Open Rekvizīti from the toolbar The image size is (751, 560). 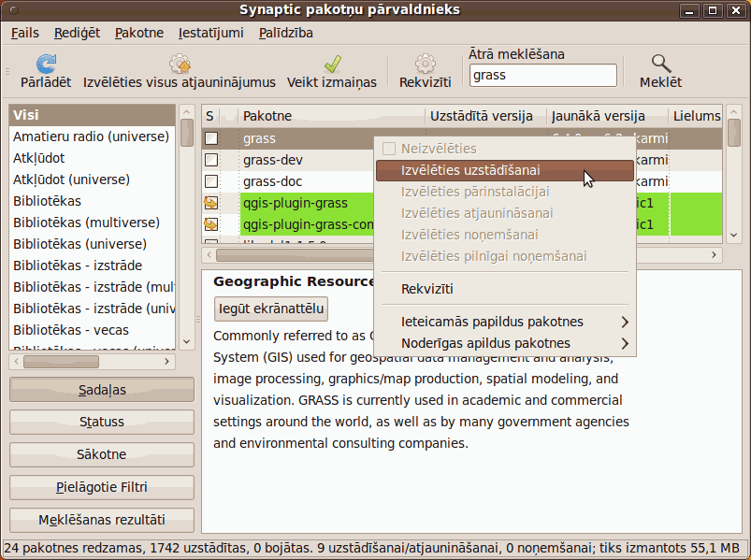point(426,71)
